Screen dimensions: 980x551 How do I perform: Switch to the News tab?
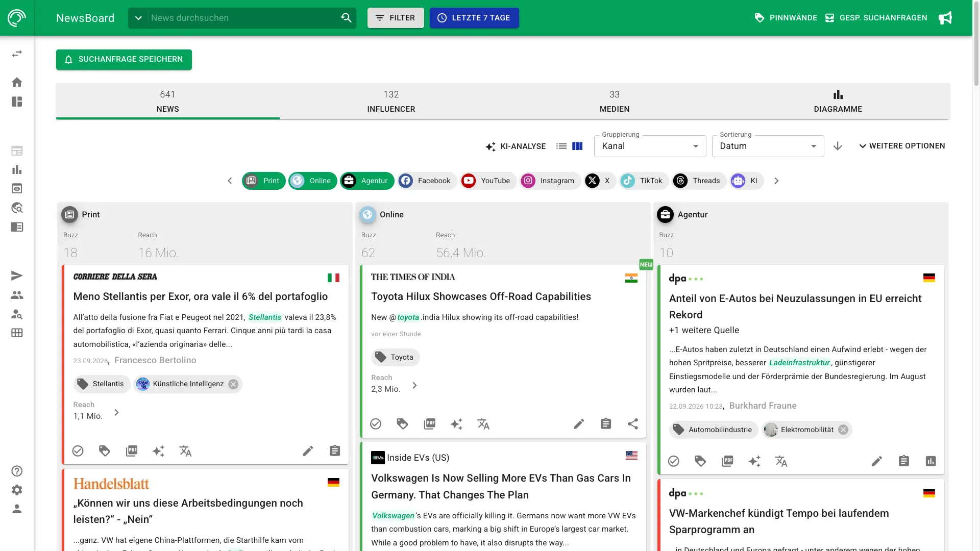(167, 101)
